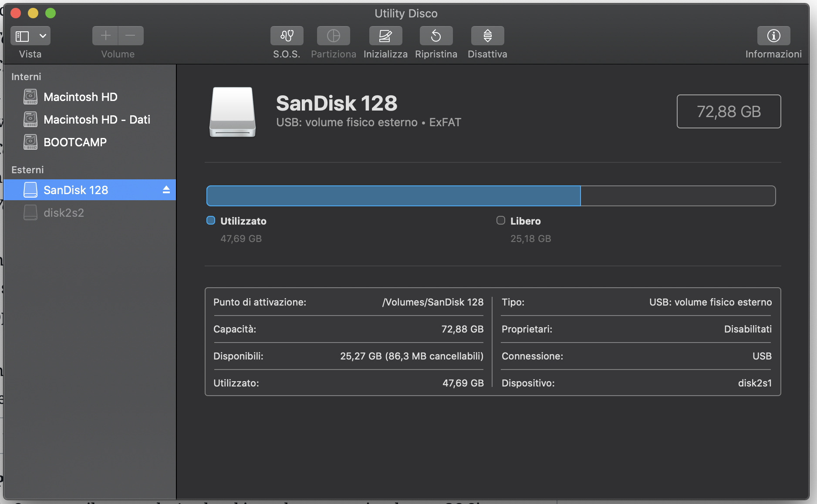The width and height of the screenshot is (817, 504).
Task: Click mount point /Volumes/SanDisk 128
Action: coord(433,302)
